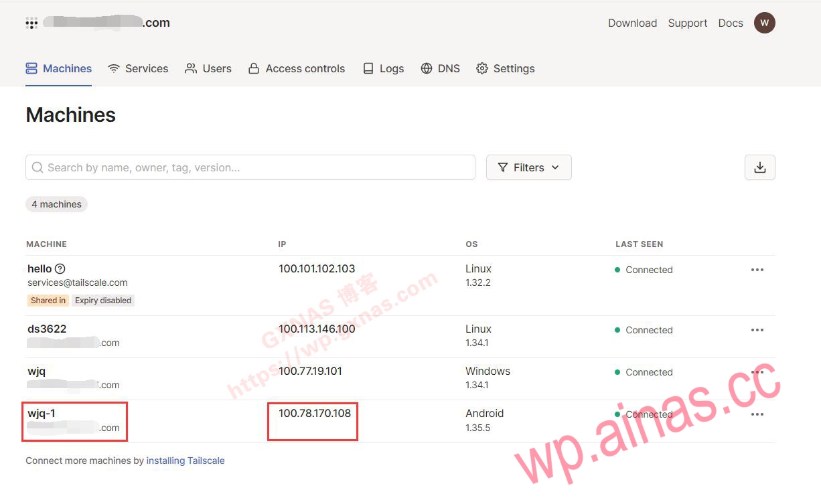Screen dimensions: 821x504
Task: Open more options for the wjq machine
Action: pos(757,372)
